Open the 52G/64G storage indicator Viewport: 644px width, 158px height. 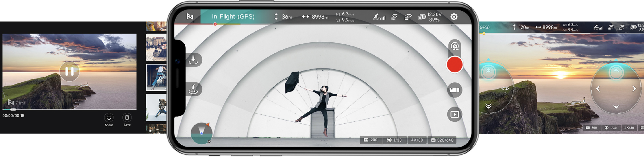[442, 140]
